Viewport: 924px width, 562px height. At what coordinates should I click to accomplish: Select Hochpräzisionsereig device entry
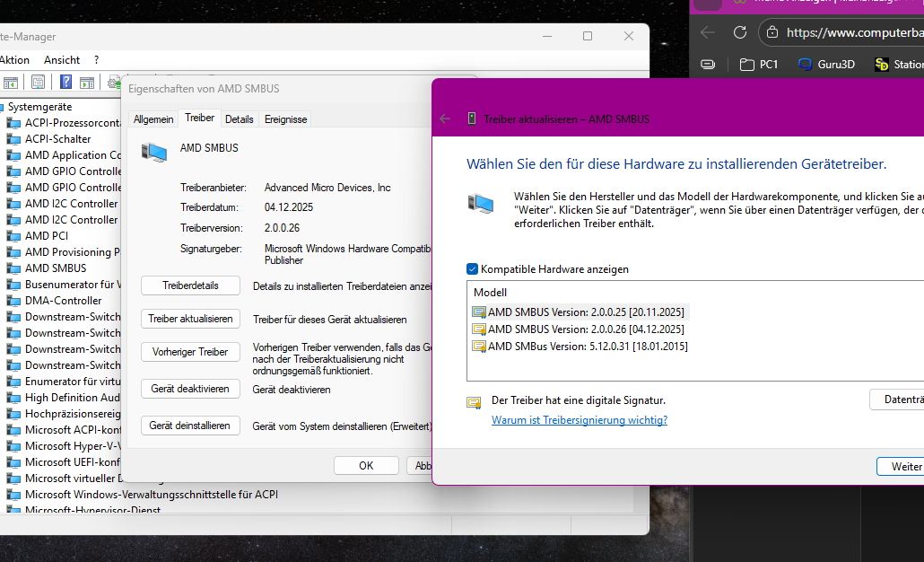73,414
